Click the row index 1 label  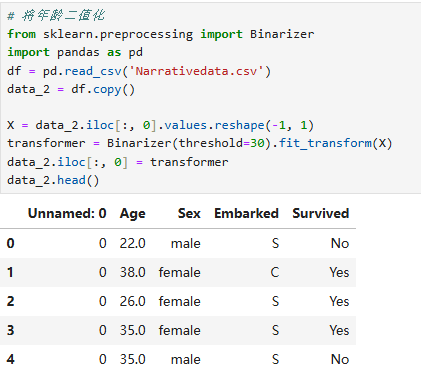(10, 272)
